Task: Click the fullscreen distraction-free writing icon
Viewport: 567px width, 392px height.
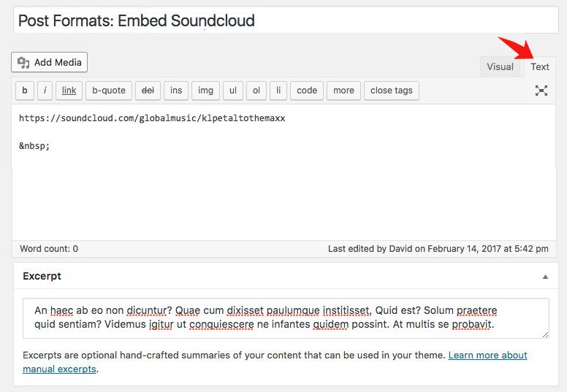Action: [x=541, y=91]
